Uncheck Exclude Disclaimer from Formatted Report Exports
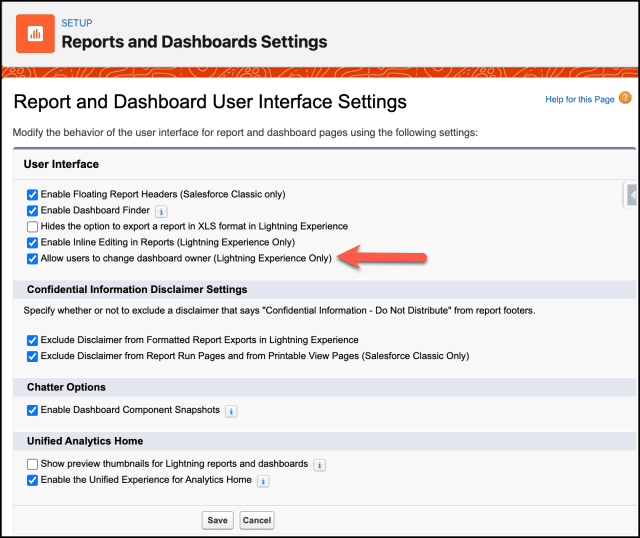 (33, 340)
